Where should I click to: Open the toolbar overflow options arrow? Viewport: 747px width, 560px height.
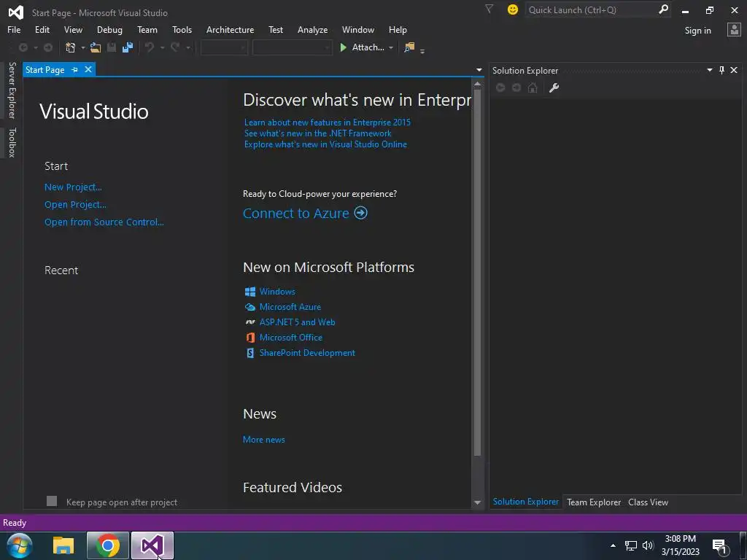(422, 50)
